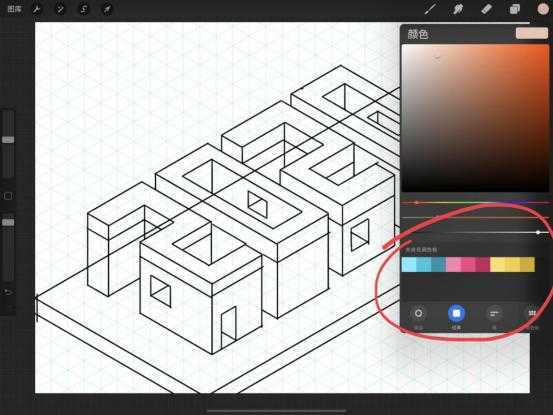The image size is (553, 415).
Task: Open the Layers panel icon
Action: point(514,9)
